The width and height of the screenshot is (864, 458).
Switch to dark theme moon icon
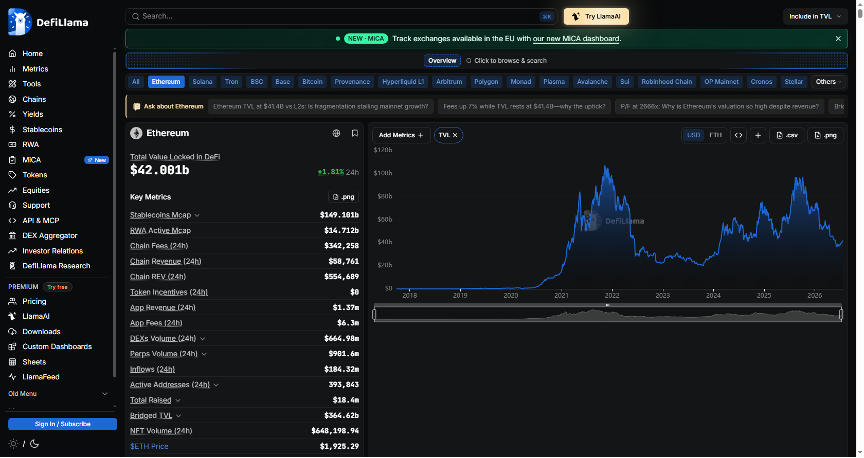click(34, 444)
